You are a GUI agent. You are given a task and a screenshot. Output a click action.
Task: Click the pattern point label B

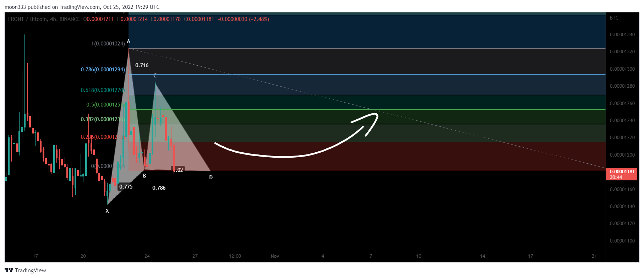click(144, 176)
